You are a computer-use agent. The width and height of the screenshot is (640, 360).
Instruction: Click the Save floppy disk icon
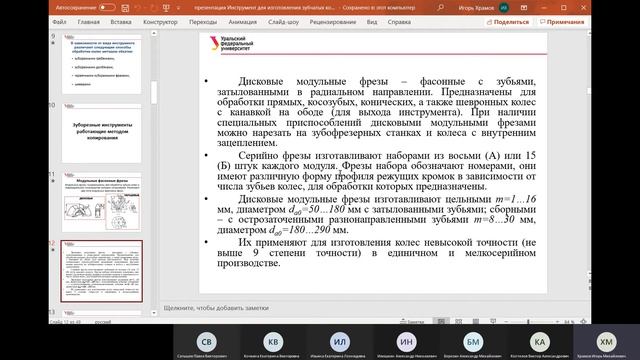pos(125,8)
